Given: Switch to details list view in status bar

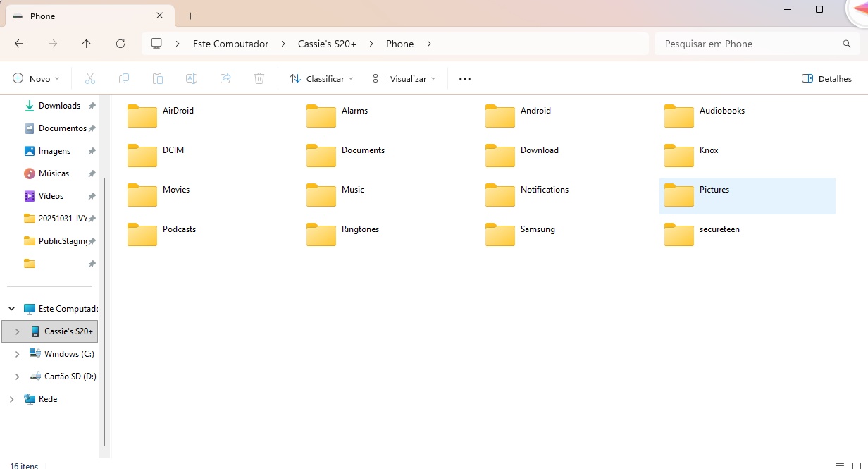Looking at the screenshot, I should 839,465.
